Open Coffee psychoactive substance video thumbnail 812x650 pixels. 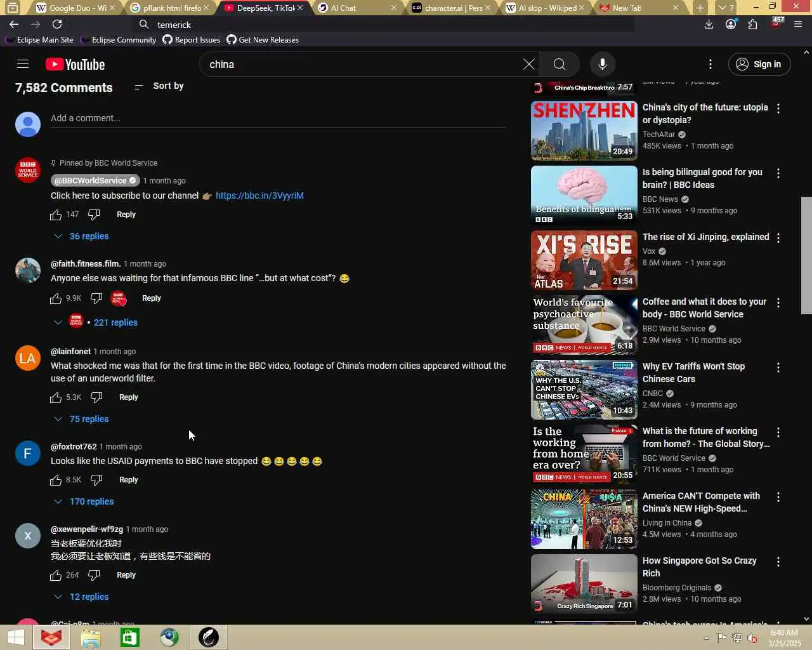tap(584, 324)
